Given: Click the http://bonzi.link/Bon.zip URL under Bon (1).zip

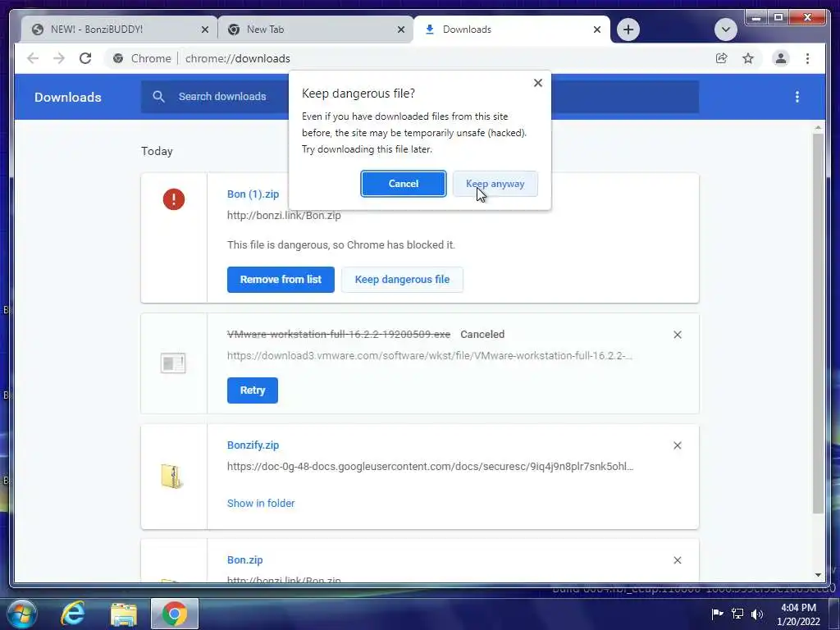Looking at the screenshot, I should click(x=284, y=216).
